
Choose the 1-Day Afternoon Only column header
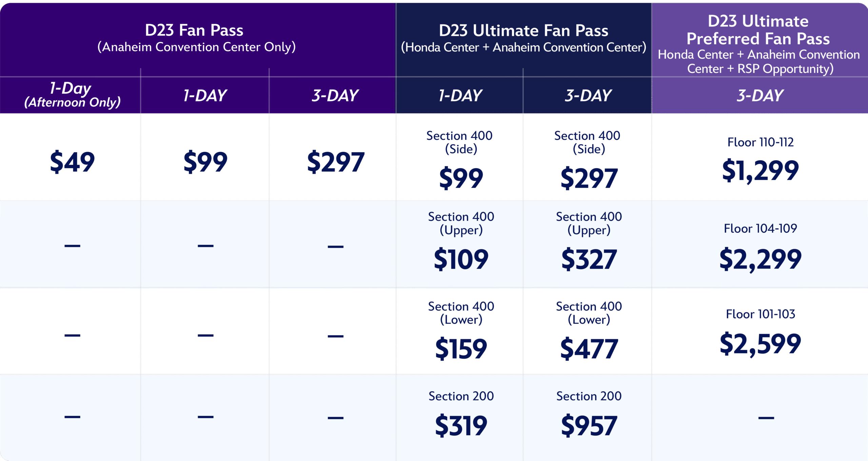[x=72, y=95]
